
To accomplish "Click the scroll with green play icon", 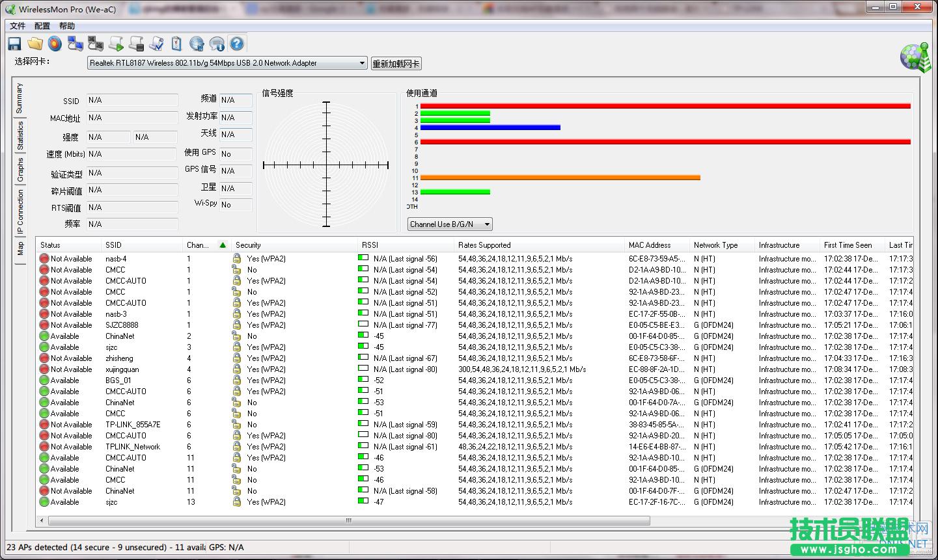I will [x=116, y=44].
